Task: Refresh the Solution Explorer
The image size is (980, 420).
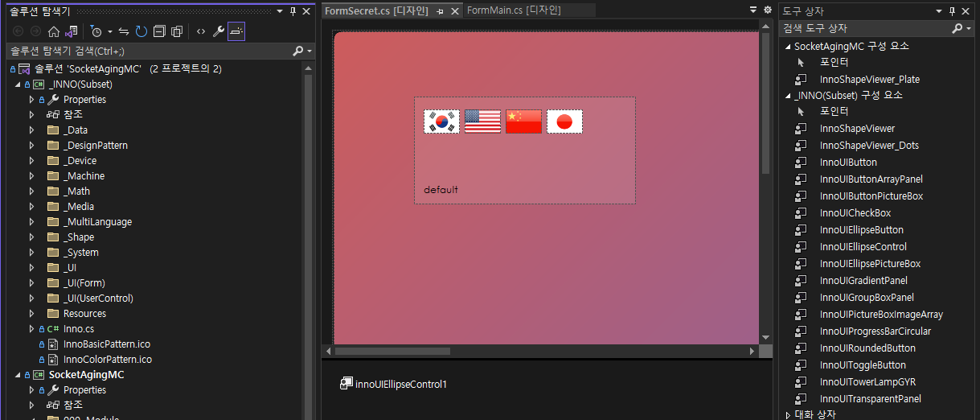Action: [141, 31]
